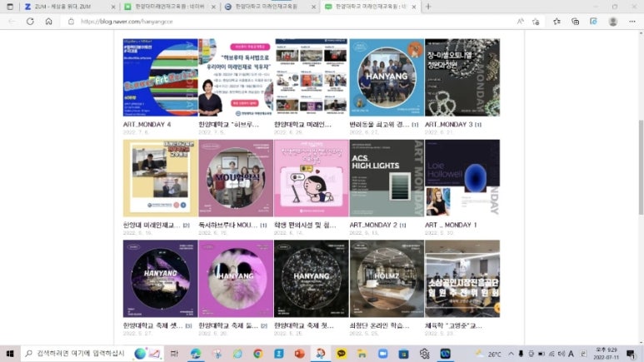
Task: Open the purple HANYANG festival stage thumbnail
Action: tap(160, 278)
